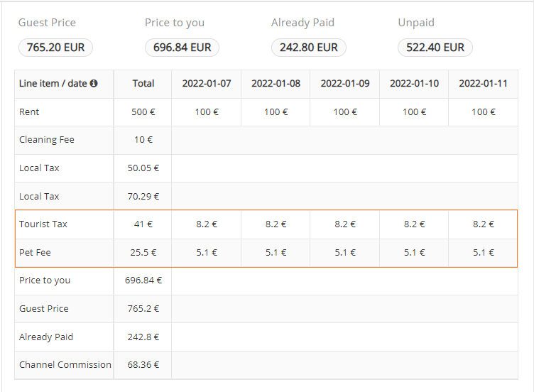Select the Pet Fee row label
The width and height of the screenshot is (534, 392).
click(x=35, y=252)
